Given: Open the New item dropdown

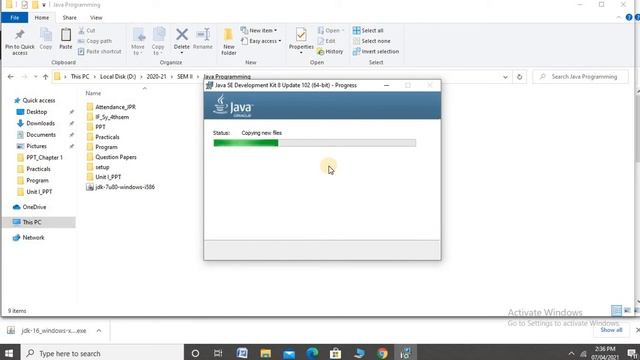Looking at the screenshot, I should (259, 31).
